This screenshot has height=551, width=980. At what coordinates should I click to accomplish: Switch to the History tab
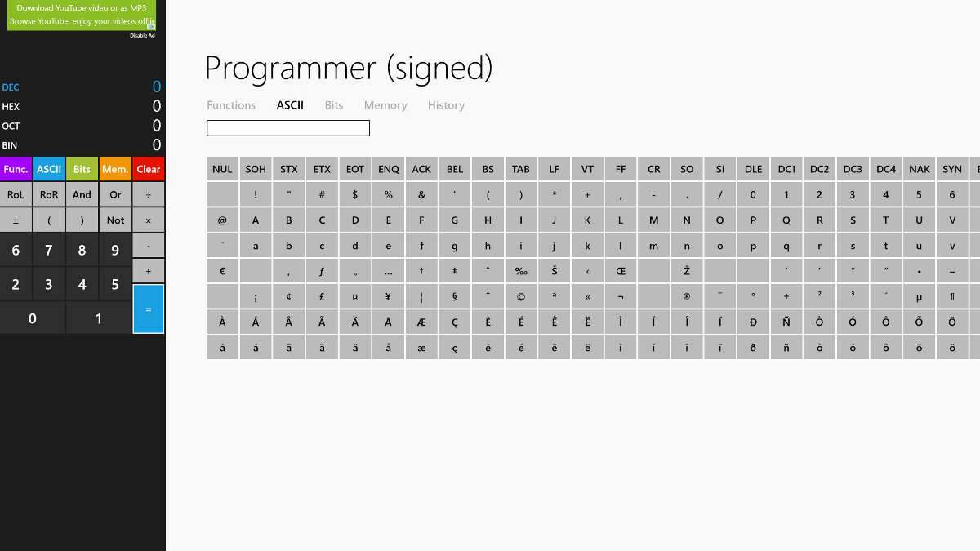pyautogui.click(x=446, y=105)
